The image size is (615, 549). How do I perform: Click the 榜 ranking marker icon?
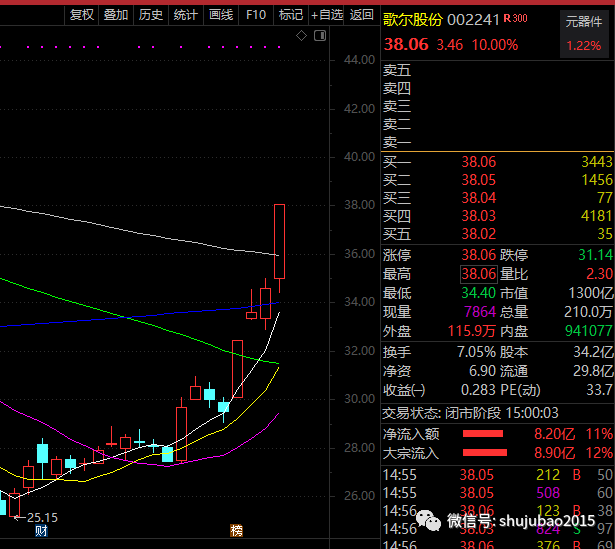pyautogui.click(x=236, y=530)
